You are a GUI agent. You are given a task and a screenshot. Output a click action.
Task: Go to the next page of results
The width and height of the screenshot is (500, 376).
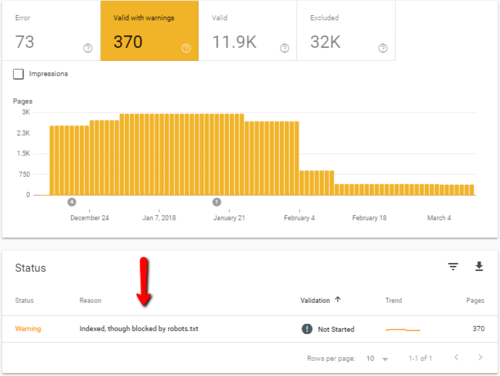[x=480, y=357]
